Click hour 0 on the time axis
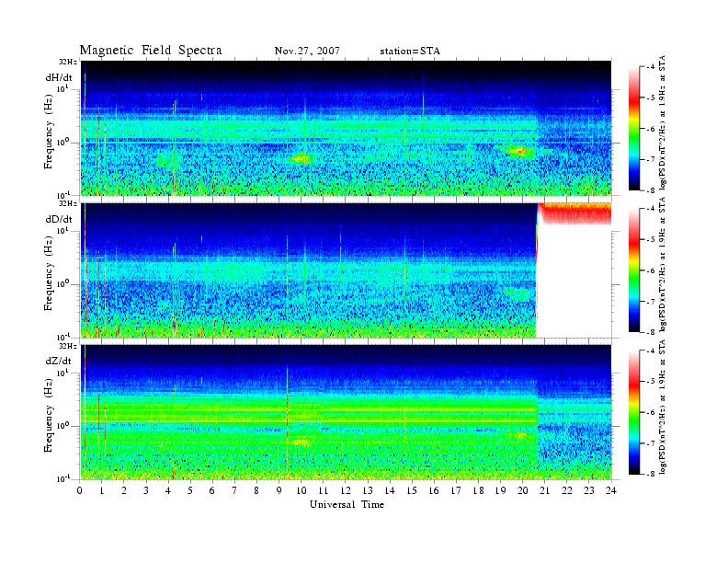 (x=80, y=490)
